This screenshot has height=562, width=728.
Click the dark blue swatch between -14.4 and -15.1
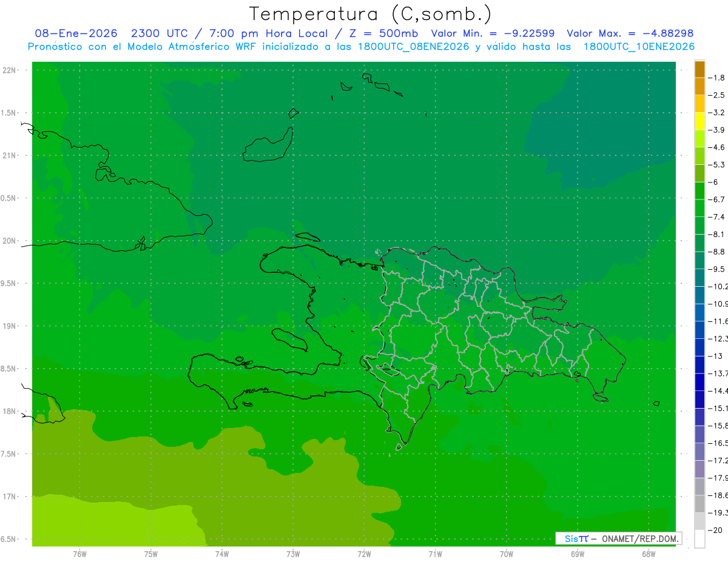(699, 400)
